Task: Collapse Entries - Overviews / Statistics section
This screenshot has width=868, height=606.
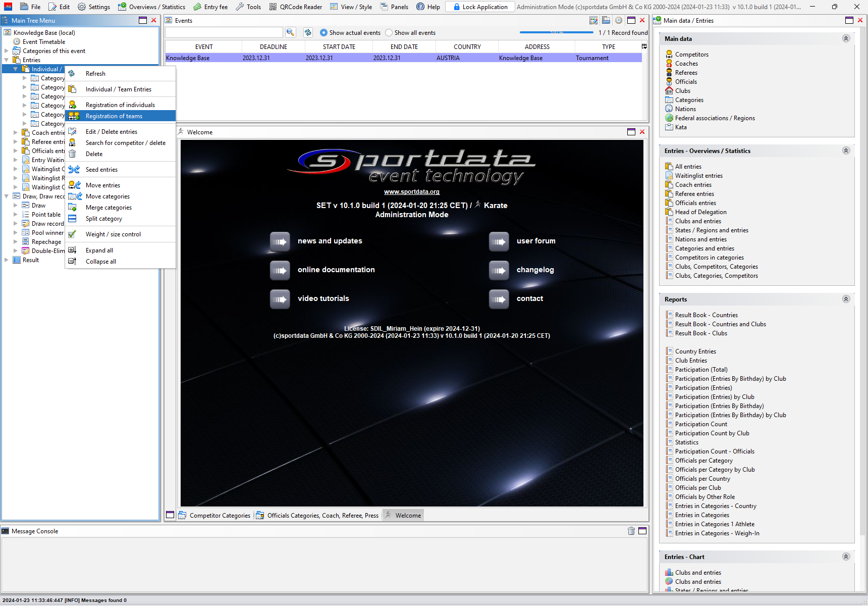Action: pyautogui.click(x=846, y=151)
